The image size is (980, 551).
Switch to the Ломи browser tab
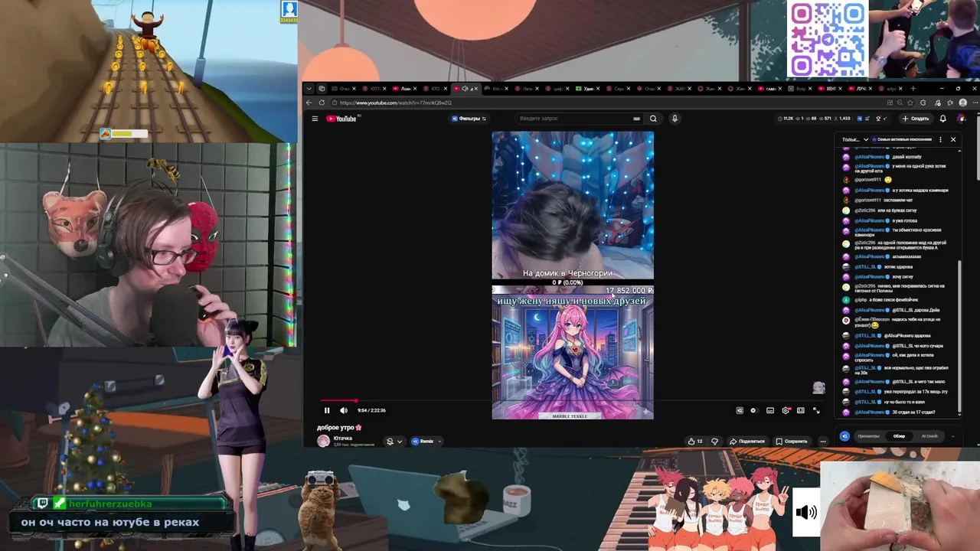[x=406, y=89]
